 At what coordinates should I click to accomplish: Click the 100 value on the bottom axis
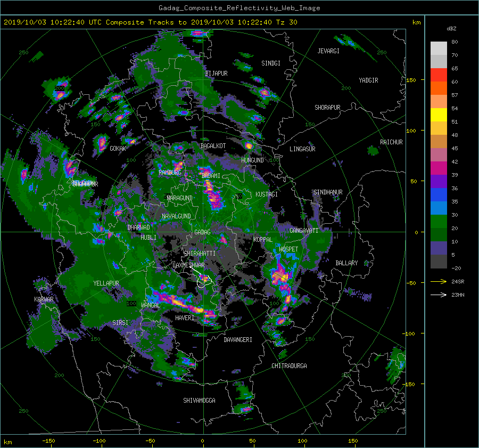302,441
